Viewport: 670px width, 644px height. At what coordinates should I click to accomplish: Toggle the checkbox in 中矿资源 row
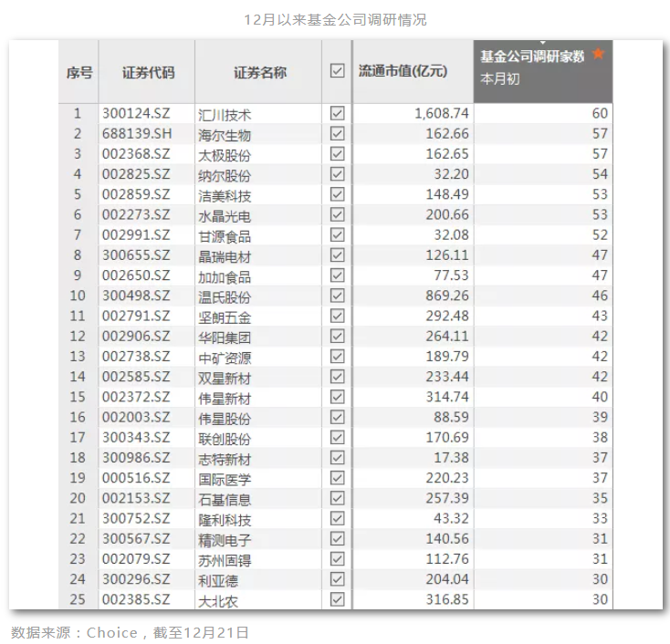coord(337,356)
